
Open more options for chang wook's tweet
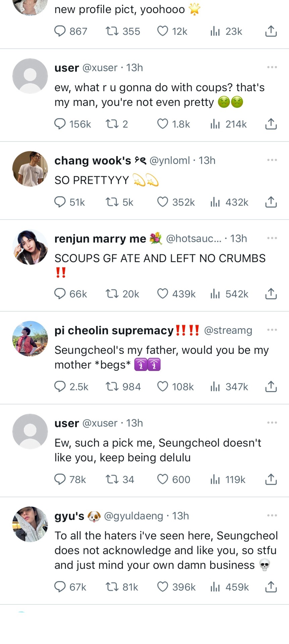272,160
